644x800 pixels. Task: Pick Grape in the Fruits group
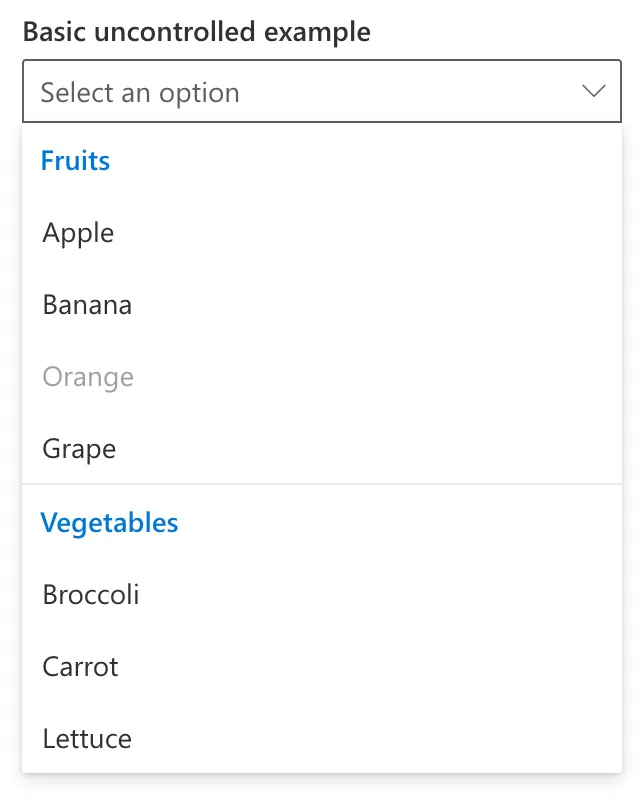(79, 449)
